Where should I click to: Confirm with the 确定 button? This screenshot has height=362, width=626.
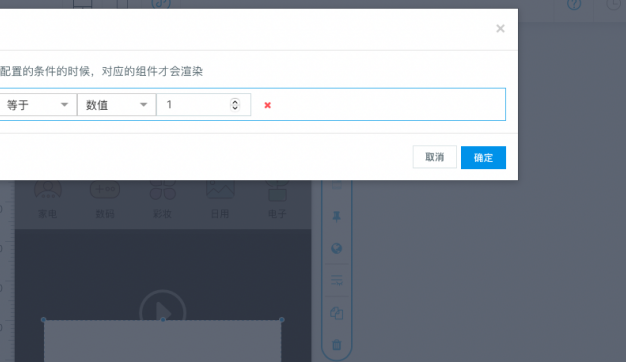(483, 157)
